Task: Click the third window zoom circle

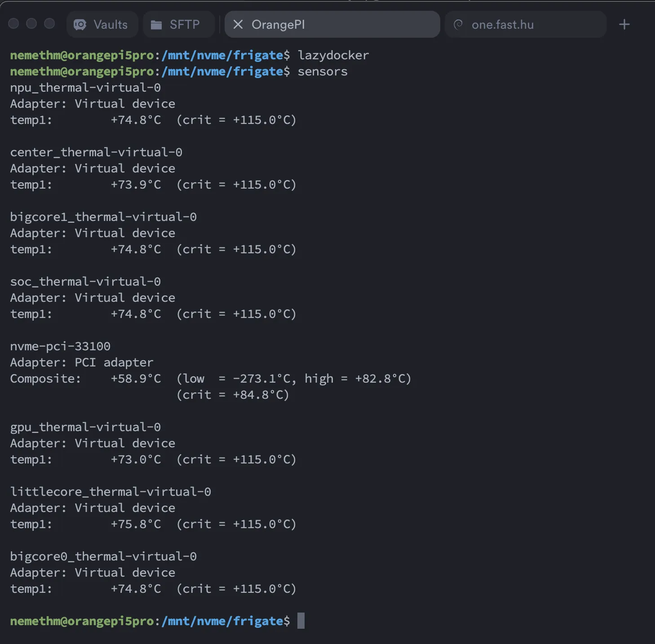Action: (49, 23)
